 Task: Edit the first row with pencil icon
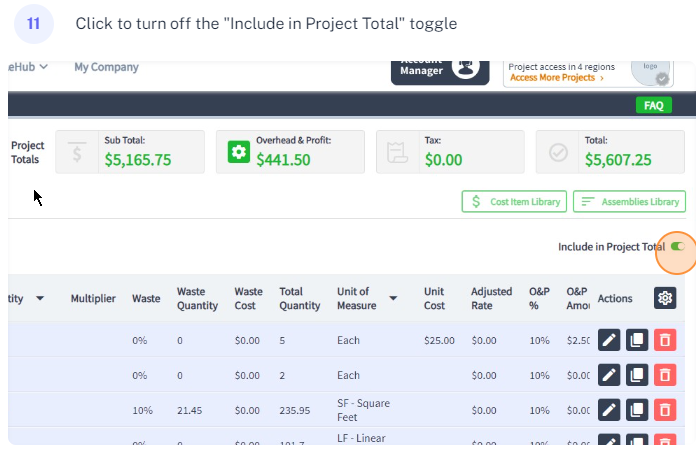click(609, 340)
